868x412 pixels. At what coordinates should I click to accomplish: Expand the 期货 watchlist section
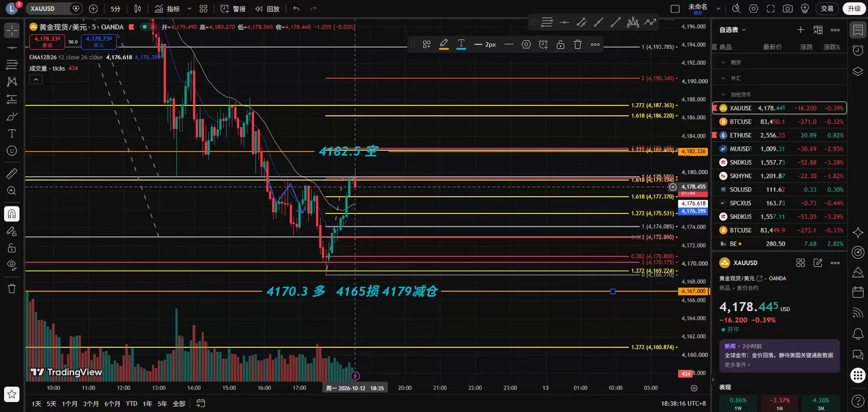(723, 63)
